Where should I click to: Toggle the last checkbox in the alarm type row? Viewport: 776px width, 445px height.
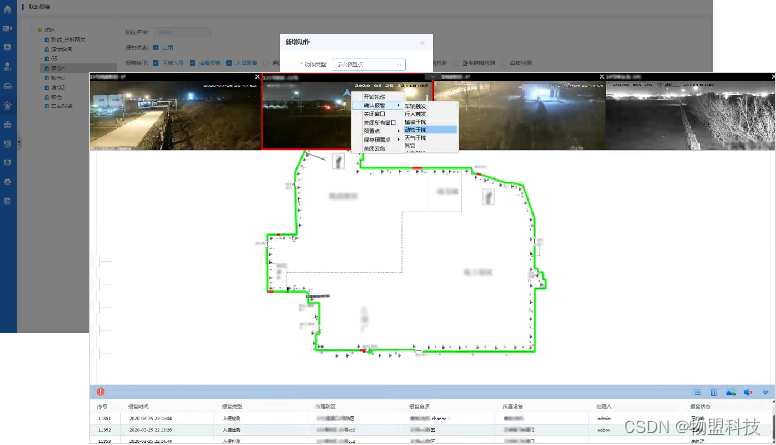(504, 63)
